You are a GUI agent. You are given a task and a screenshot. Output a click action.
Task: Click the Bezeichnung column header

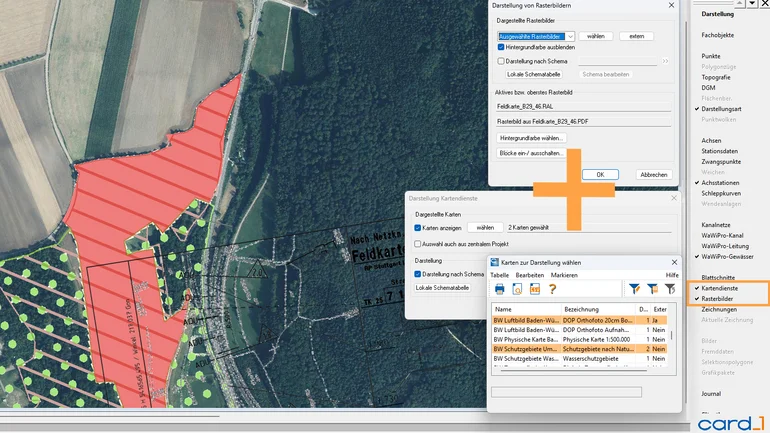[x=583, y=310]
